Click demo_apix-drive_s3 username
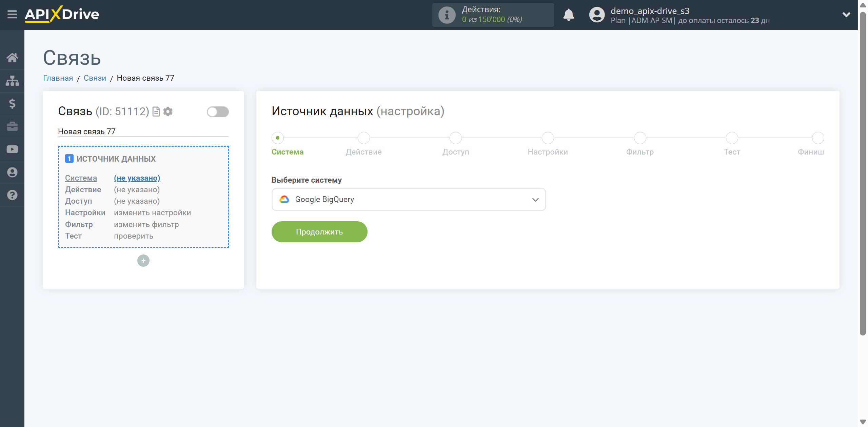 [x=650, y=11]
